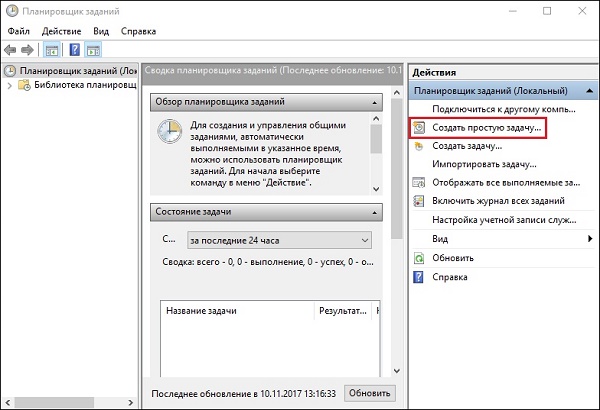Image resolution: width=600 pixels, height=410 pixels.
Task: Collapse the 'Обзор планировщика заданий' section
Action: [x=373, y=102]
